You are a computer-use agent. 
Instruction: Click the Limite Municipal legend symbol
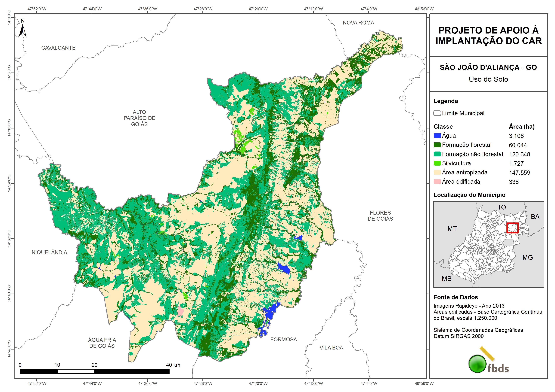(437, 113)
